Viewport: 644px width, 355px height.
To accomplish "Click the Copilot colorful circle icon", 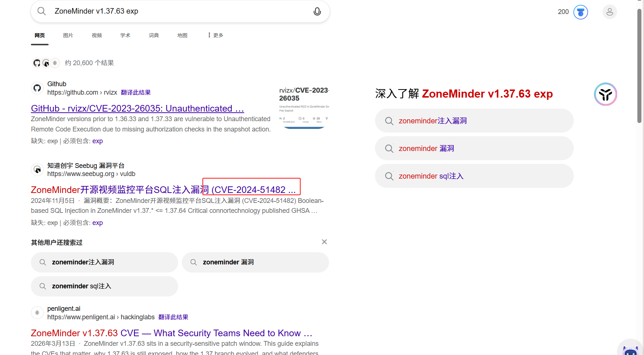I will [x=605, y=94].
